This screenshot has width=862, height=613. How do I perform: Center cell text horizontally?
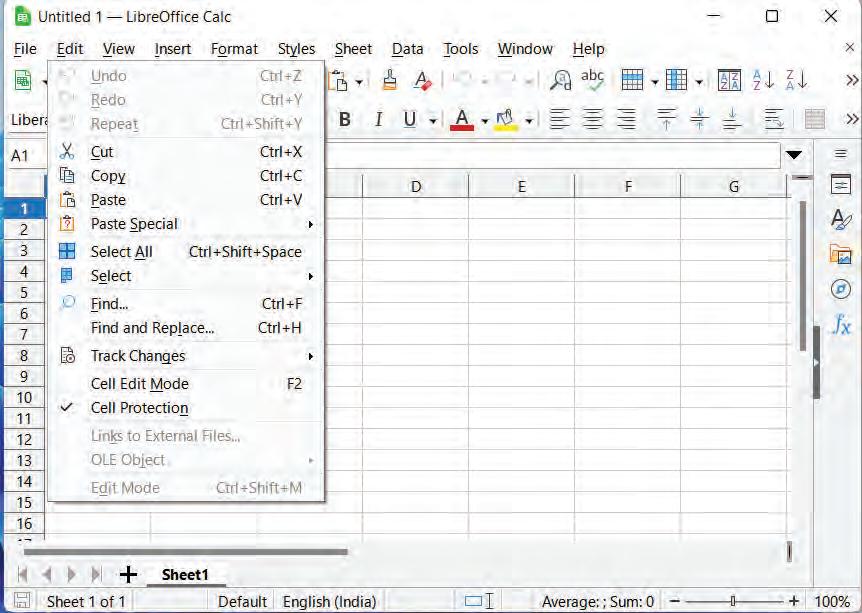point(592,119)
